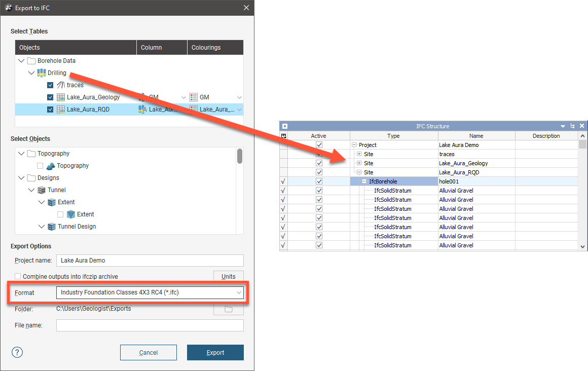Click the folder browse icon button
The image size is (588, 371).
[228, 309]
